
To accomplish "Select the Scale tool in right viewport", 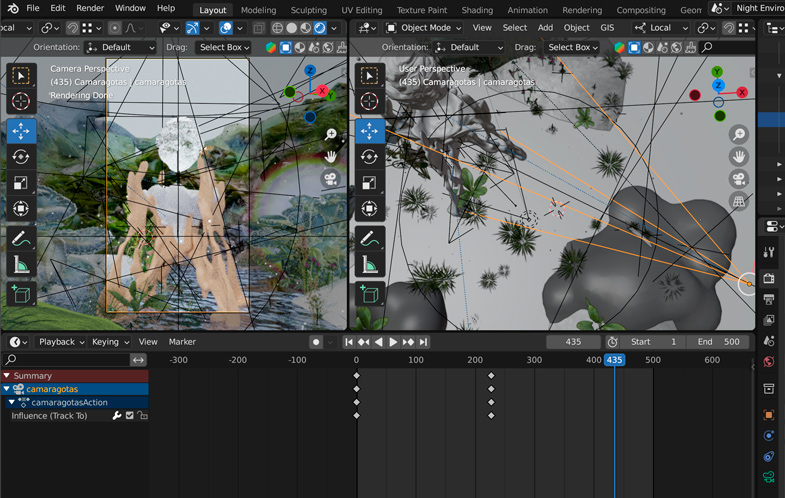I will (369, 183).
